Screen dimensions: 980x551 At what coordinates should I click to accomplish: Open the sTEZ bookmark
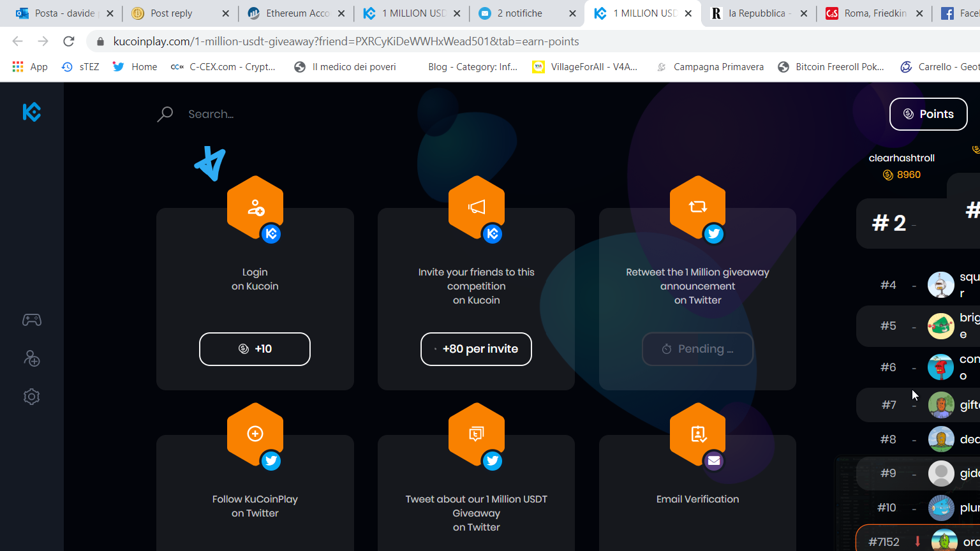click(80, 66)
